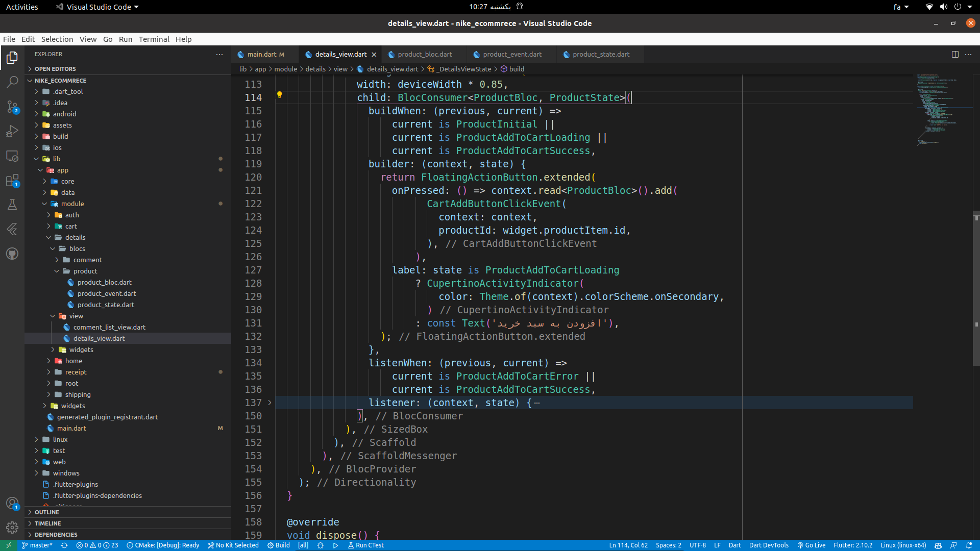
Task: Synchronize changes icon in status bar
Action: point(64,545)
